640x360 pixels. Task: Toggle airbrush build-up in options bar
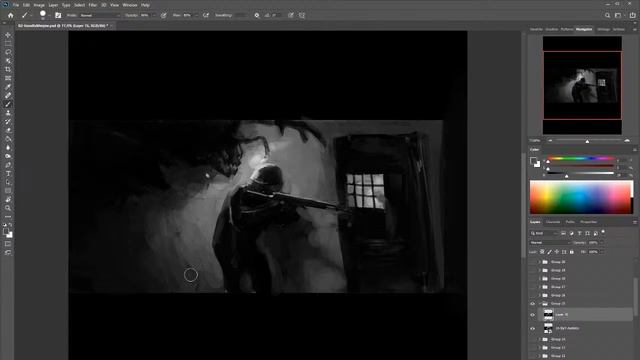(206, 16)
